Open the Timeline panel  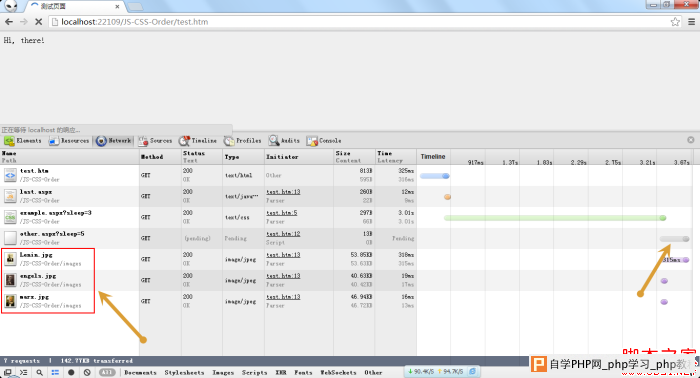(198, 141)
